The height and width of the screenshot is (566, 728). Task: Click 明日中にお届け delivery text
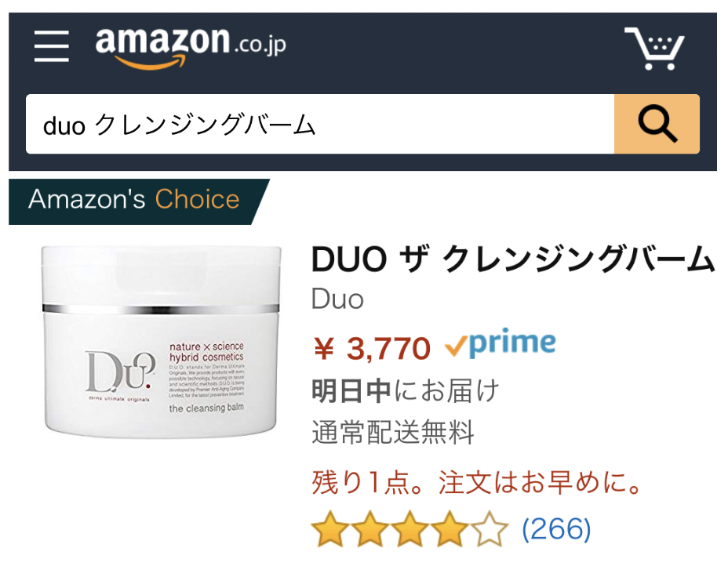406,390
